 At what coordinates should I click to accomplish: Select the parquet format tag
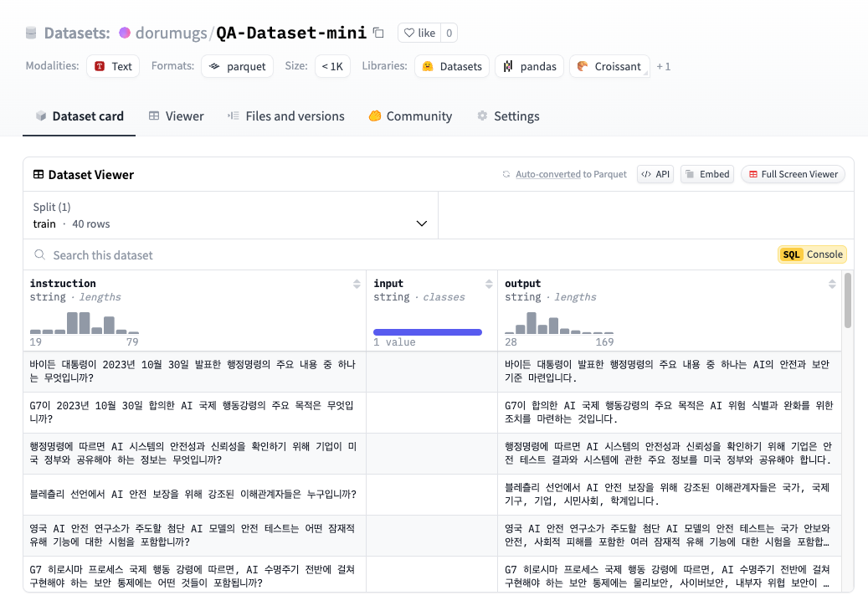click(x=237, y=66)
